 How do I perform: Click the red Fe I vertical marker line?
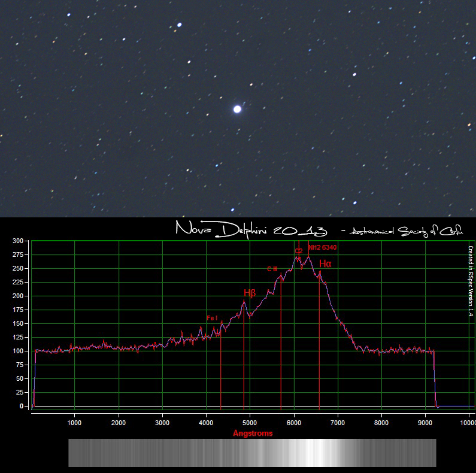click(221, 369)
